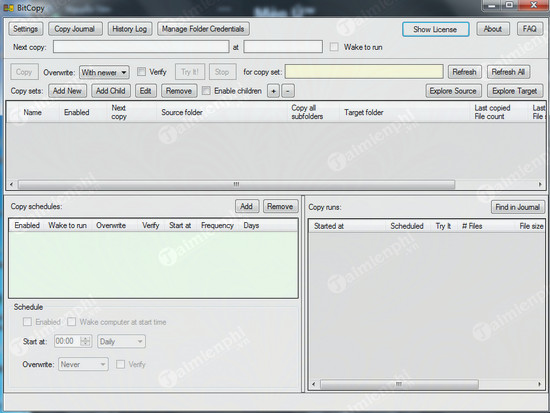Click the Explore Source button
Image resolution: width=550 pixels, height=413 pixels.
(454, 91)
